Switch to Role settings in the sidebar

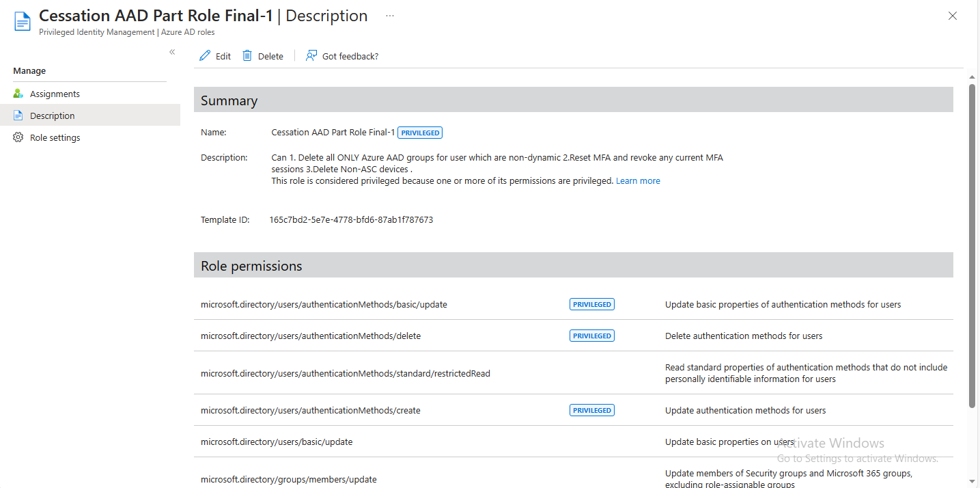pos(55,137)
